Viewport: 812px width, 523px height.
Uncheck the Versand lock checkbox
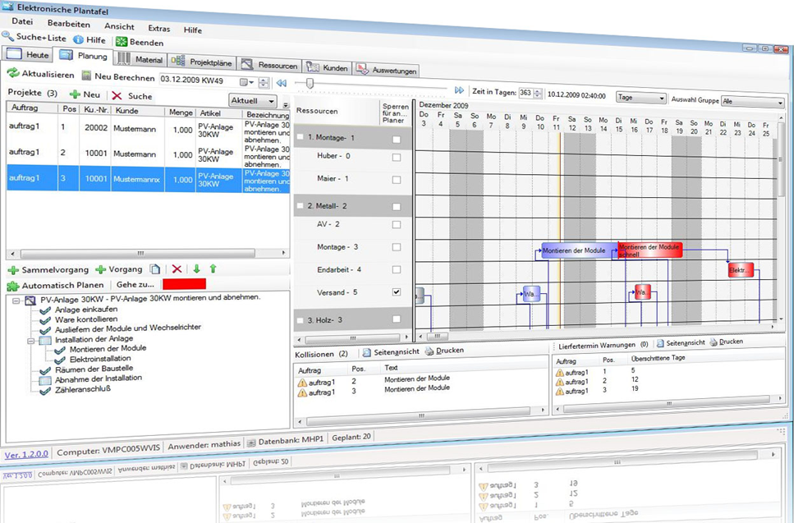coord(397,291)
